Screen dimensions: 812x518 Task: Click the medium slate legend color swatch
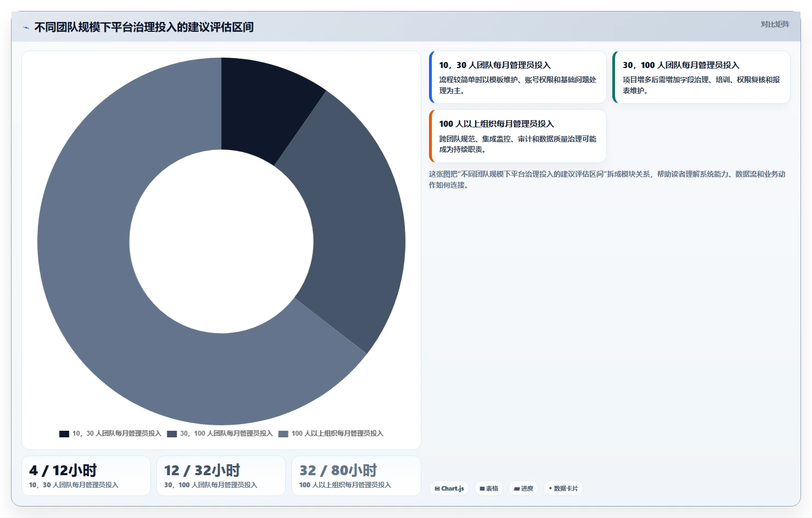point(172,434)
